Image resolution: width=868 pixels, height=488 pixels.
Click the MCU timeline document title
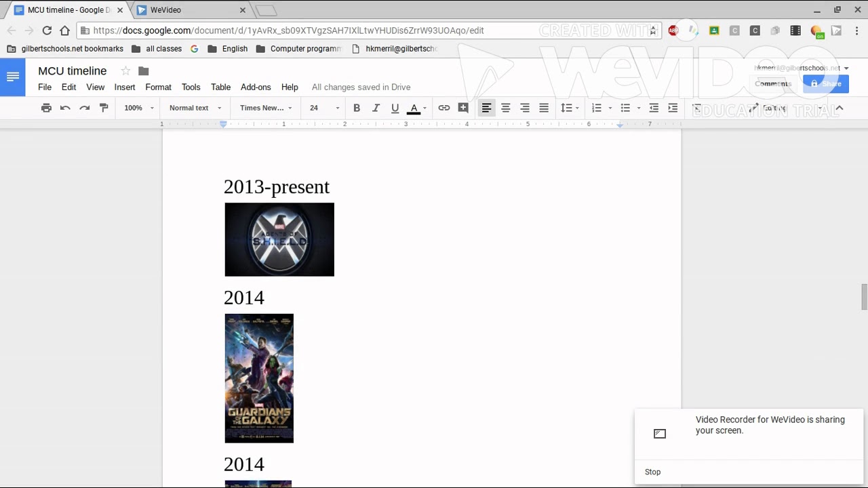pos(73,71)
